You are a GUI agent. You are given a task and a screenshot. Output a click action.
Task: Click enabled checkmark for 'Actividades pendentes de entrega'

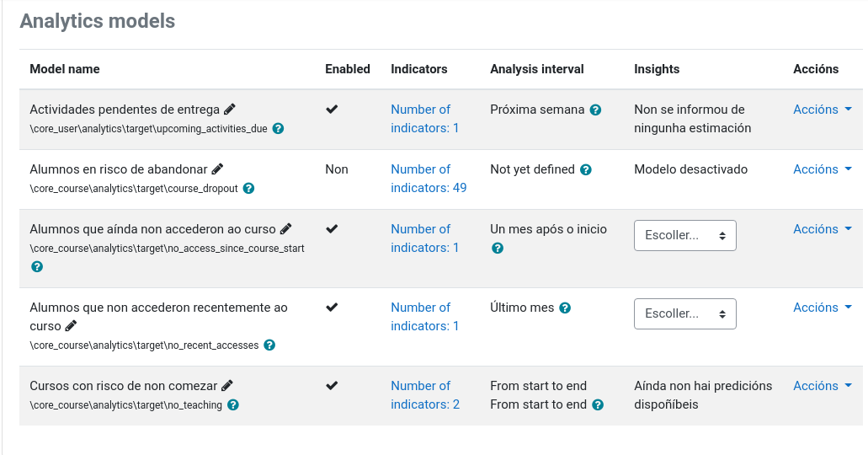tap(332, 110)
